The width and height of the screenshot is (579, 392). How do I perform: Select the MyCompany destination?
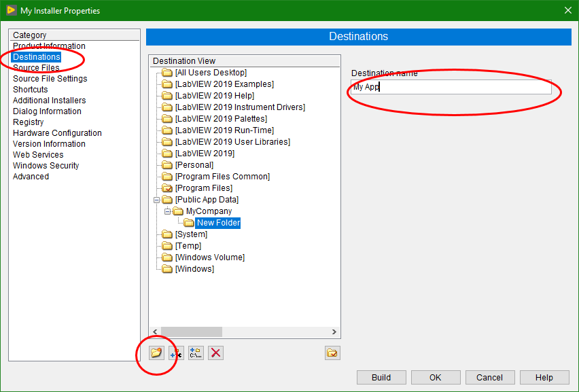pos(209,211)
